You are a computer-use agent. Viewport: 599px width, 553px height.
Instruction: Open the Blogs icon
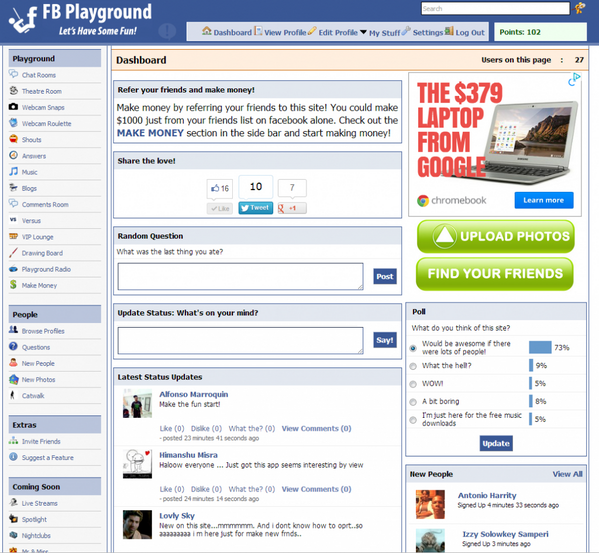(x=13, y=188)
